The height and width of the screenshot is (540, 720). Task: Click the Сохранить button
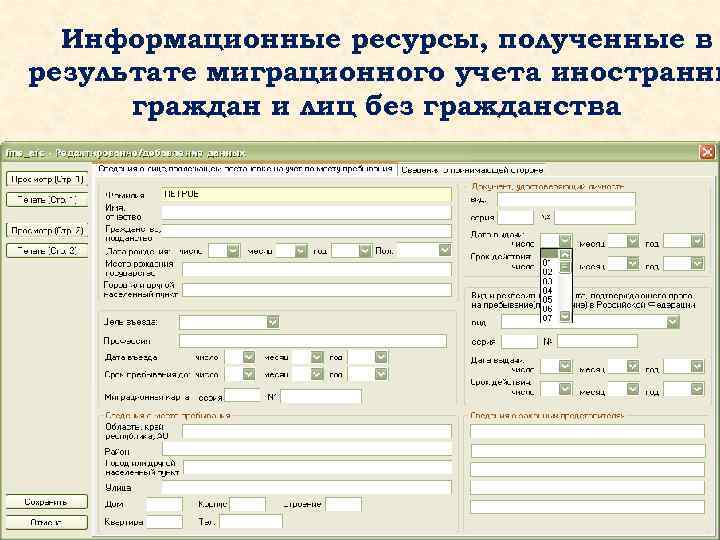(x=47, y=502)
